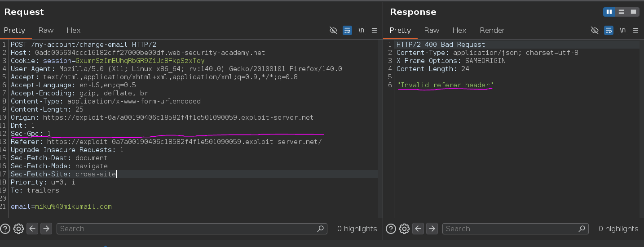644x247 pixels.
Task: Click Request search magnifier icon
Action: pyautogui.click(x=320, y=229)
